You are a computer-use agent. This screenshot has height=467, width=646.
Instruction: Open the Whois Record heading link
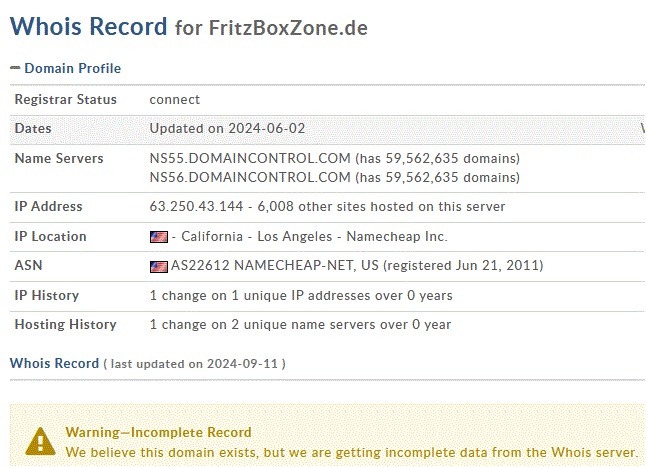tap(54, 363)
